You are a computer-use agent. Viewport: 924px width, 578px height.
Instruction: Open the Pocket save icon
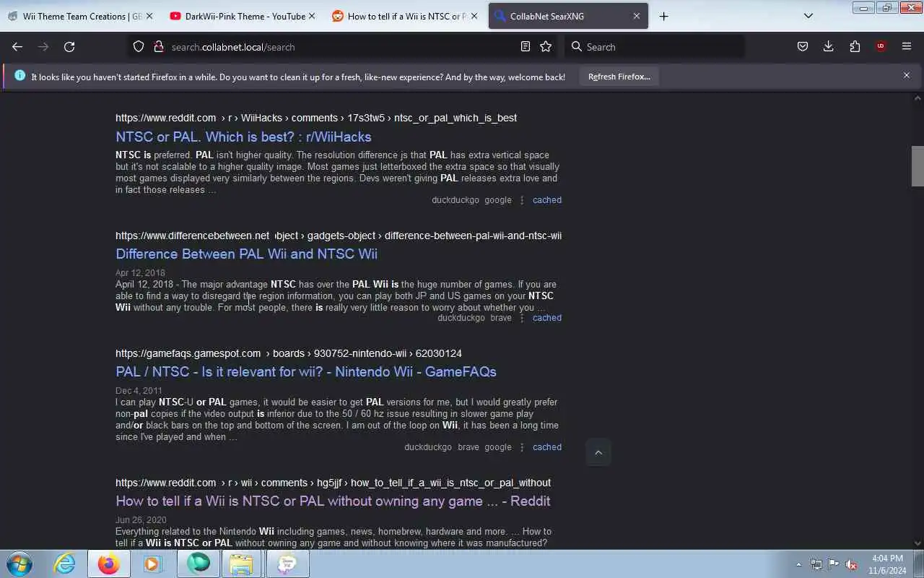[x=803, y=47]
